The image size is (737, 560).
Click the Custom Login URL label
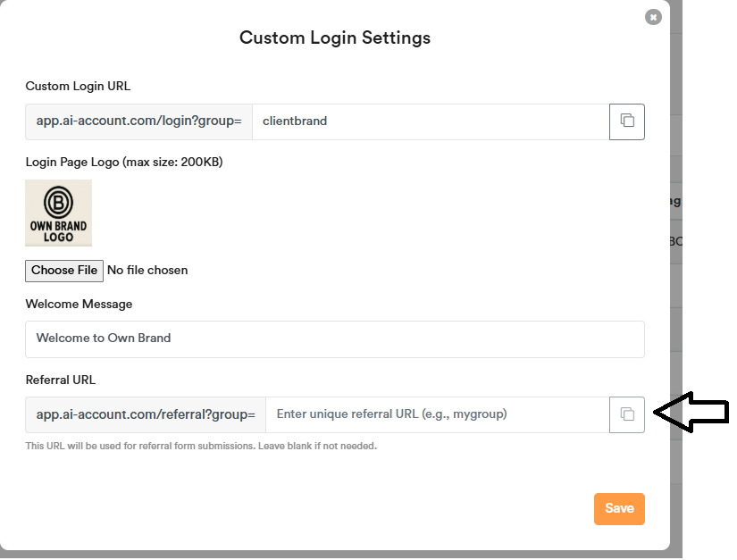click(78, 87)
